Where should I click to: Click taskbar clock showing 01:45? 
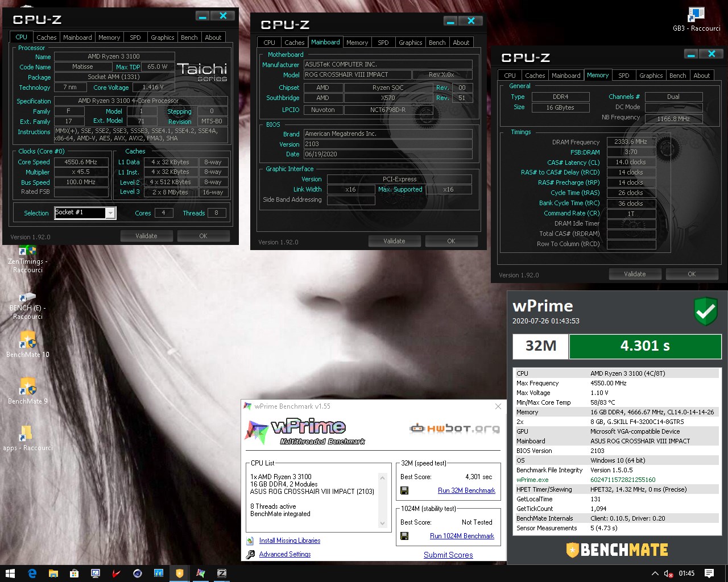[686, 573]
